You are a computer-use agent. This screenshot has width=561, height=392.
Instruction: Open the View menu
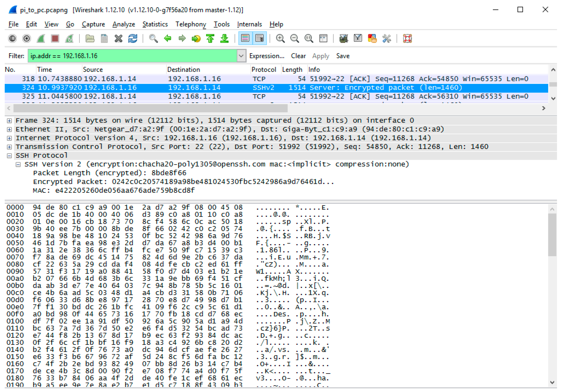point(51,24)
